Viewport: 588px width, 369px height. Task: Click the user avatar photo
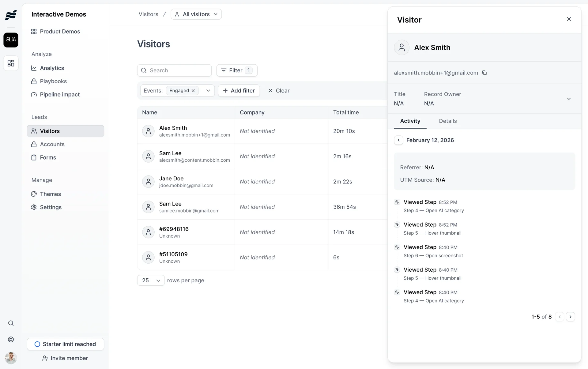[x=11, y=358]
